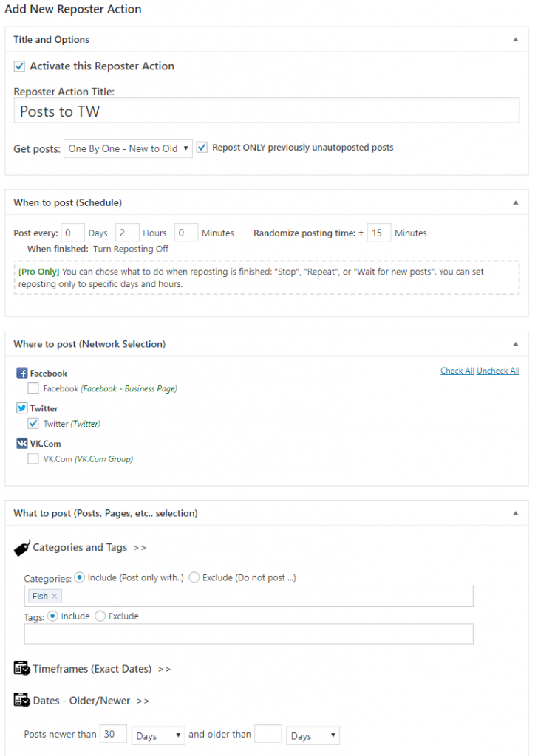
Task: Collapse the When to post panel
Action: (x=516, y=202)
